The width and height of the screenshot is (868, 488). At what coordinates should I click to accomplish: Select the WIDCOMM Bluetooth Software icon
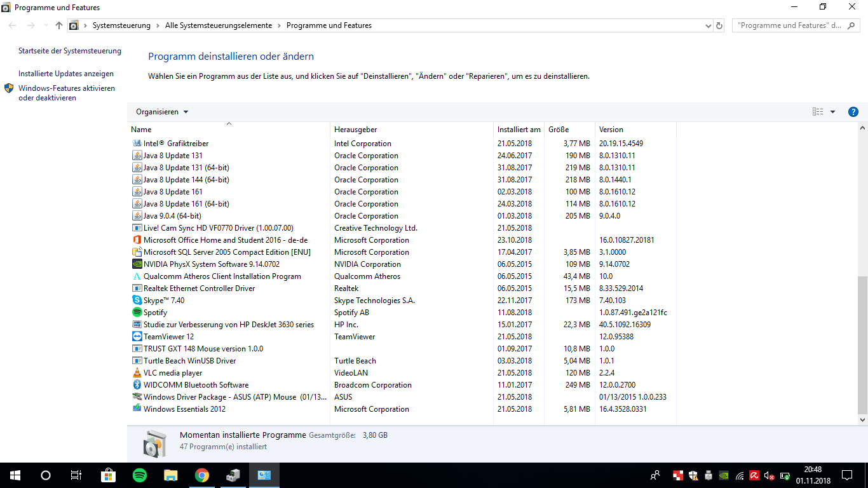coord(137,385)
